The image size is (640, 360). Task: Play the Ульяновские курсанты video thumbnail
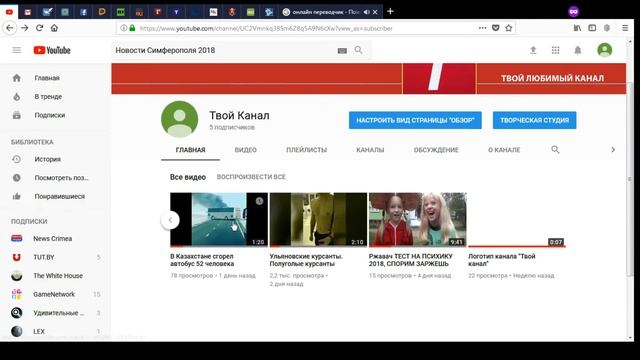(x=318, y=220)
